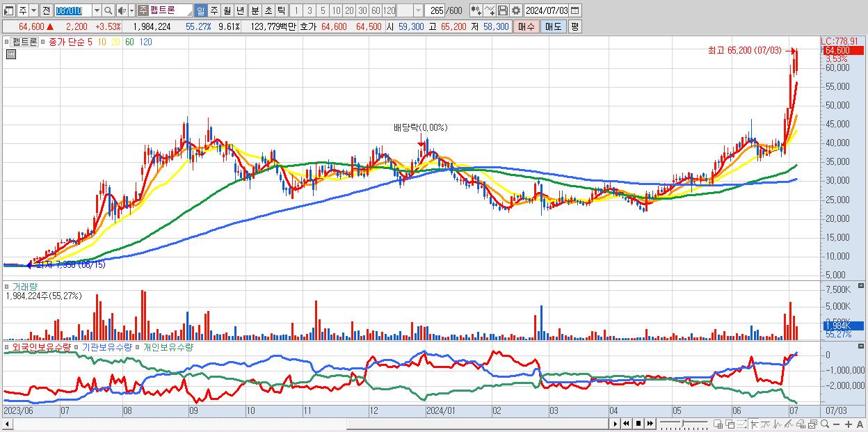The height and width of the screenshot is (432, 868).
Task: Click the overlapping windows icon
Action: coord(730,424)
